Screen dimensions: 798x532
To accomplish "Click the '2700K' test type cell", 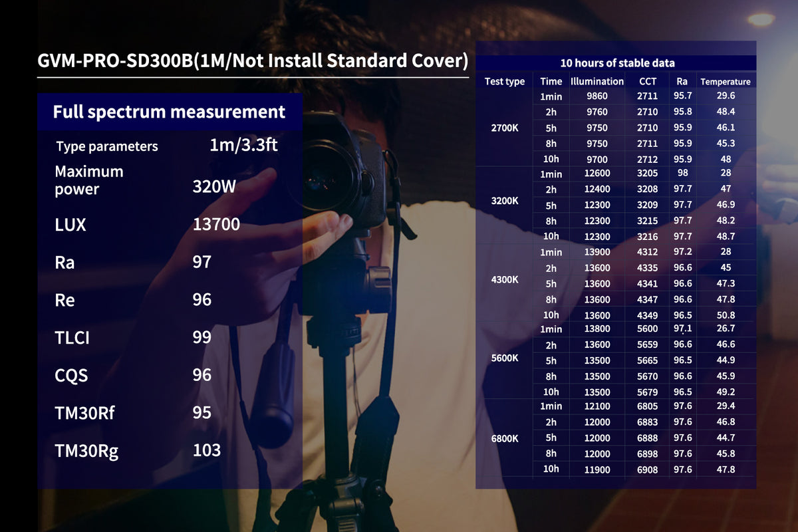I will (505, 128).
